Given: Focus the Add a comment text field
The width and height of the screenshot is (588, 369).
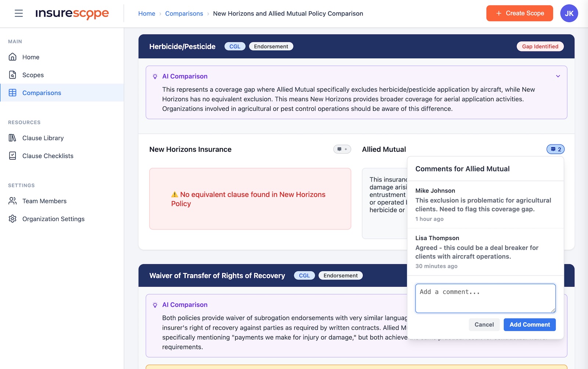Looking at the screenshot, I should (x=485, y=298).
